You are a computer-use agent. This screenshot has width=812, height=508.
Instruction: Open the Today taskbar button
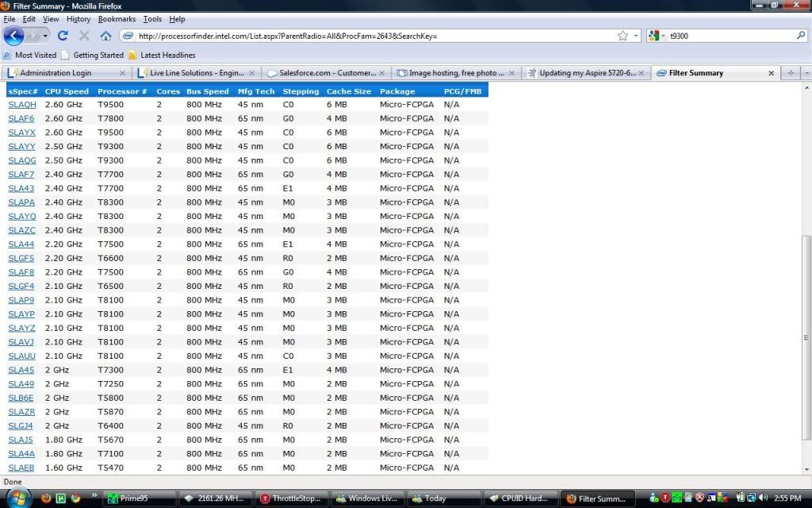(x=446, y=498)
